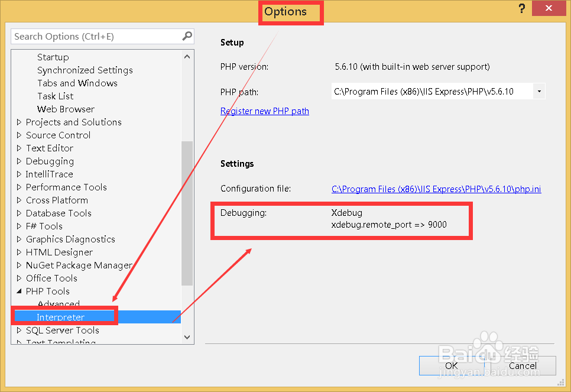Select Startup in options tree

click(x=53, y=57)
